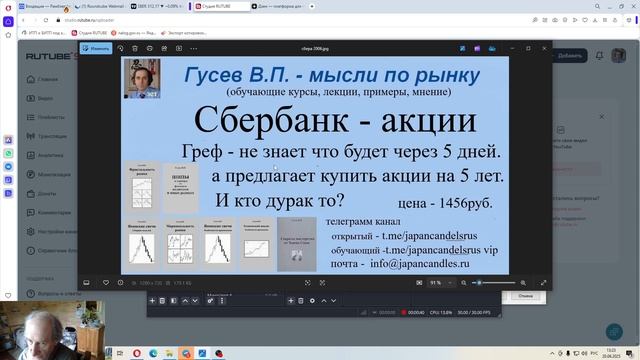Open Комментарии in RUTUBE studio sidebar

coord(49,213)
